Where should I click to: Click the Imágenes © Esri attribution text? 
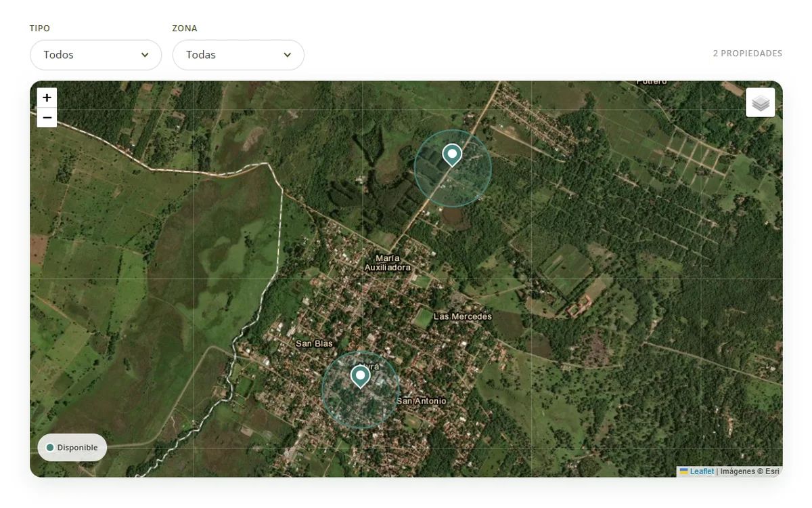tap(750, 471)
